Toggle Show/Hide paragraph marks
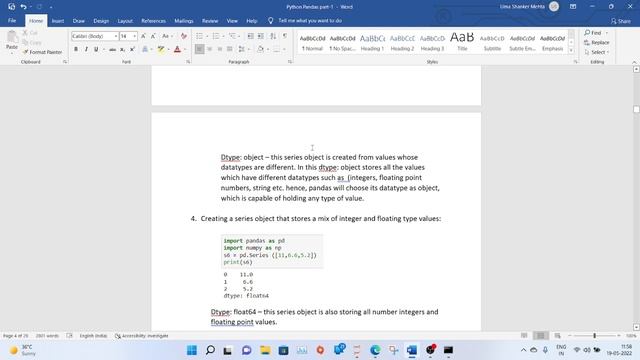The width and height of the screenshot is (640, 360). [x=285, y=36]
